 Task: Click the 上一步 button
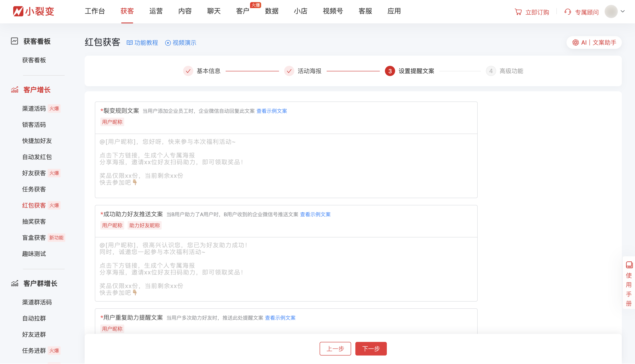click(335, 348)
